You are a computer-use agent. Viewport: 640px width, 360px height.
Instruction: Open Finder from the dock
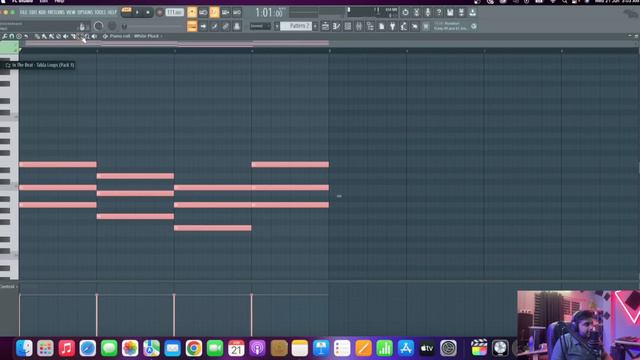point(24,348)
